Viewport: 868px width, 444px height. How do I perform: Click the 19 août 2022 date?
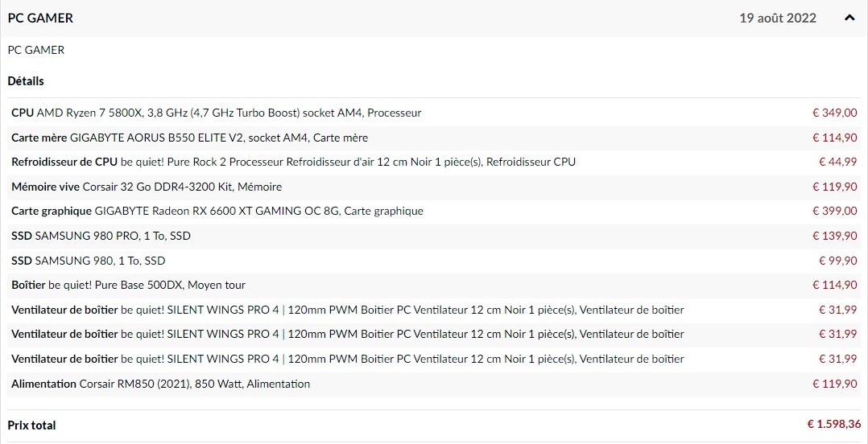[777, 18]
